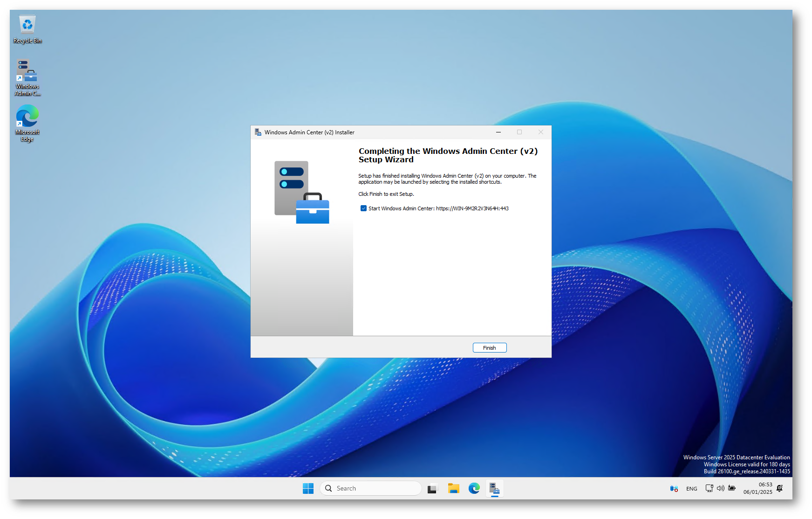Click the server and toolbox logo image
Image resolution: width=812 pixels, height=519 pixels.
(302, 192)
